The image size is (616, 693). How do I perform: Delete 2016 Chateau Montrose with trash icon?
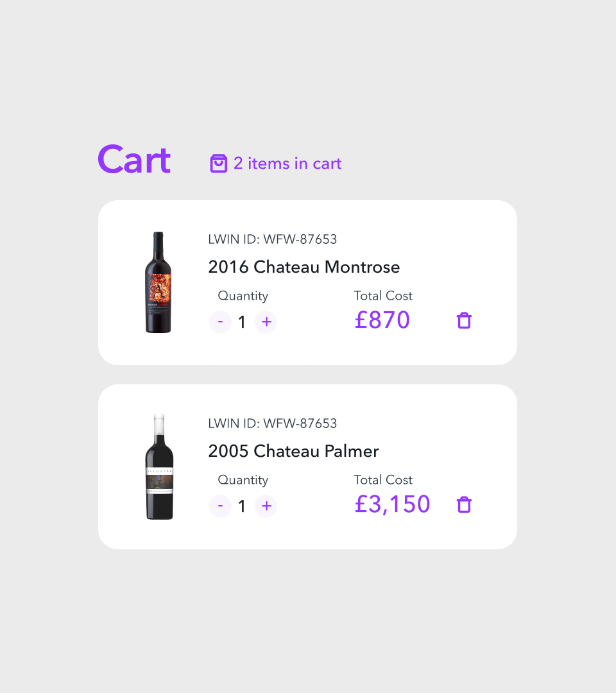click(x=464, y=321)
